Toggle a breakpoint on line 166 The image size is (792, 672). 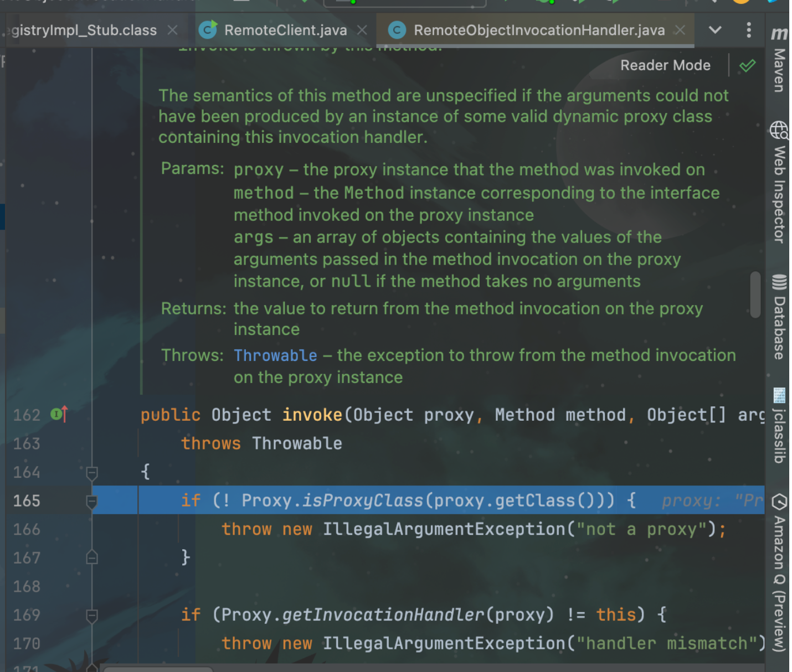[x=27, y=529]
